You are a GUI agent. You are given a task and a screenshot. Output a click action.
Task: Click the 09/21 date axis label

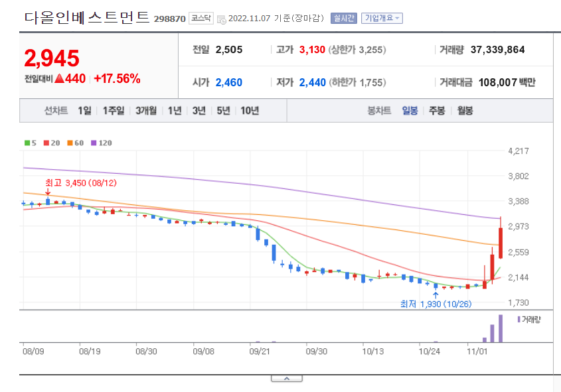(260, 352)
